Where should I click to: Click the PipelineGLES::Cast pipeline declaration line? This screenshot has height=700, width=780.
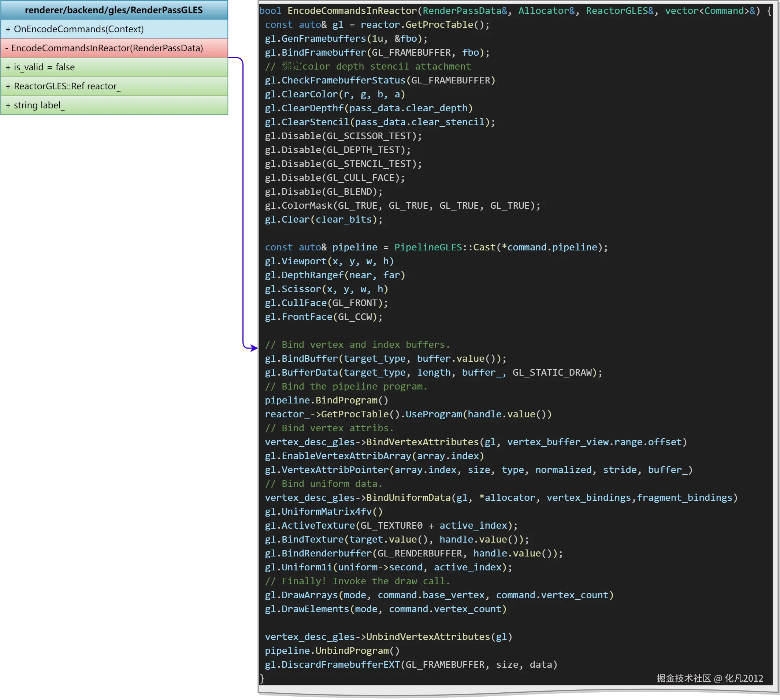(x=436, y=247)
